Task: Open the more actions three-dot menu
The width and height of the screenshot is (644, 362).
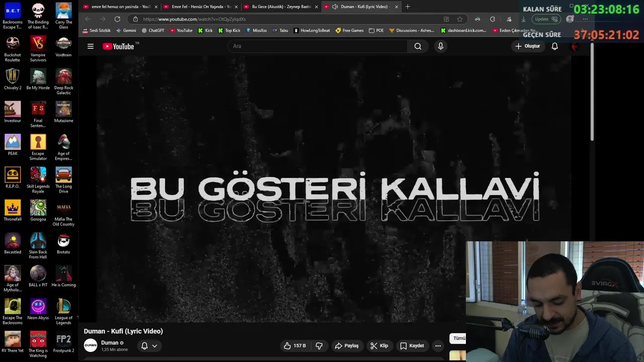Action: (x=438, y=346)
